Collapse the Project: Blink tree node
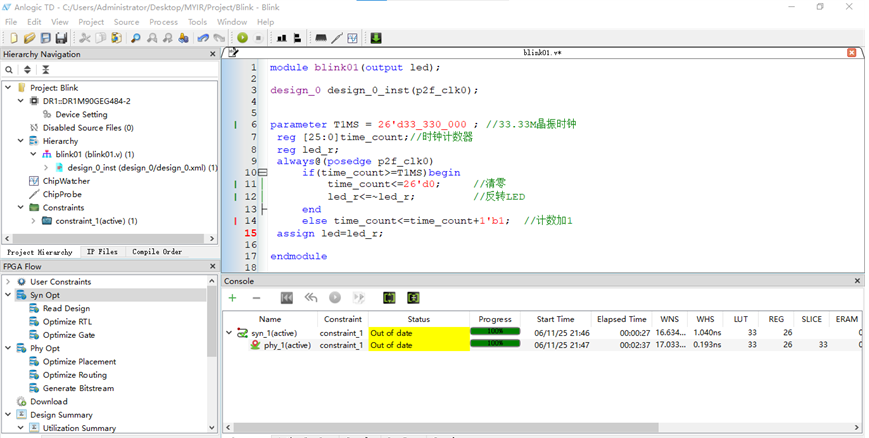869x438 pixels. pyautogui.click(x=8, y=88)
